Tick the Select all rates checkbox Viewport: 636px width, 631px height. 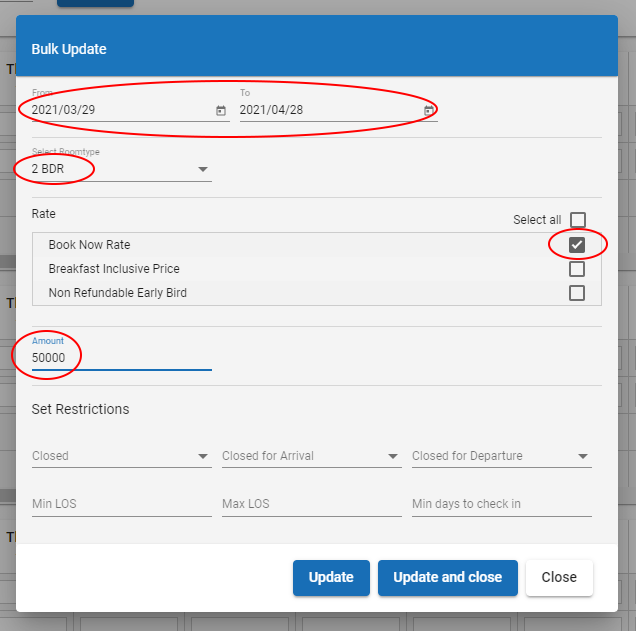coord(577,220)
